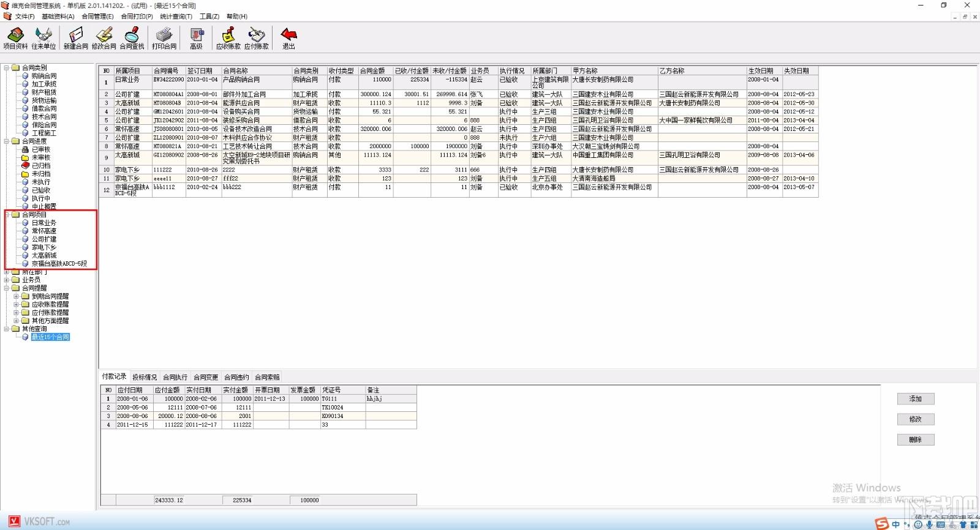
Task: Open 往来单位 handshake icon
Action: tap(43, 38)
